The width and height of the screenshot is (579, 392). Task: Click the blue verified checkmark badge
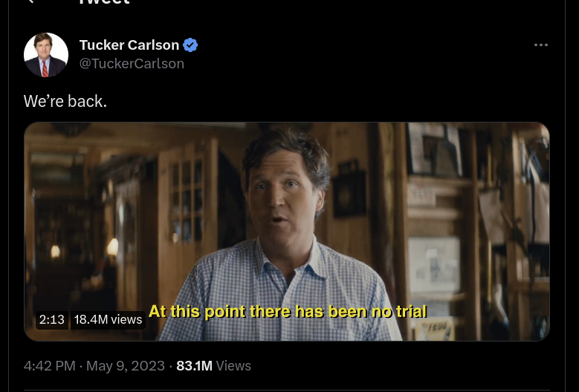click(190, 45)
